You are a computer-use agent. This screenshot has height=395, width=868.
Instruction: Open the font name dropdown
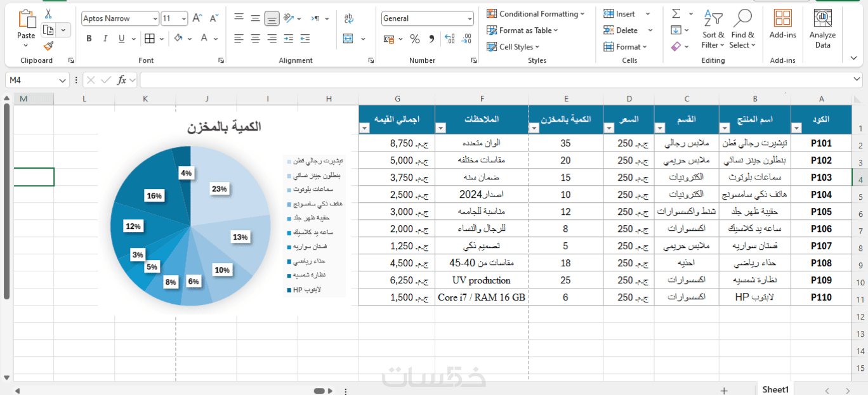[x=155, y=19]
